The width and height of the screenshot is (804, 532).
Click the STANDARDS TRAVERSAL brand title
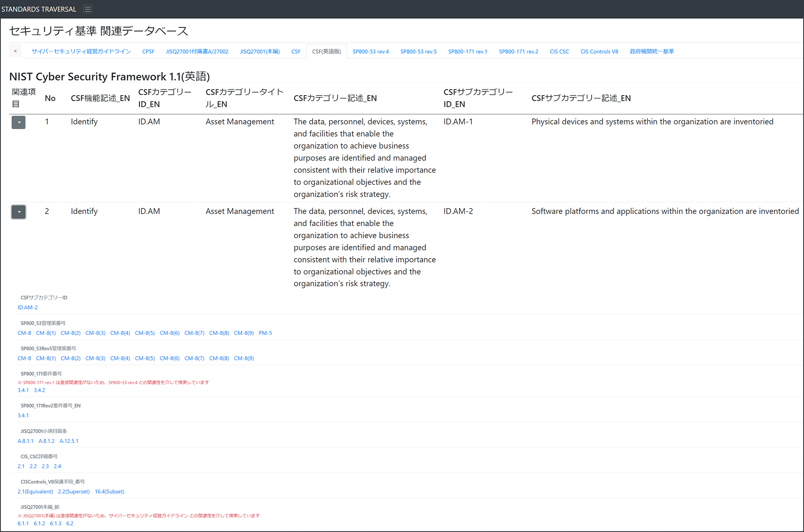(x=39, y=9)
